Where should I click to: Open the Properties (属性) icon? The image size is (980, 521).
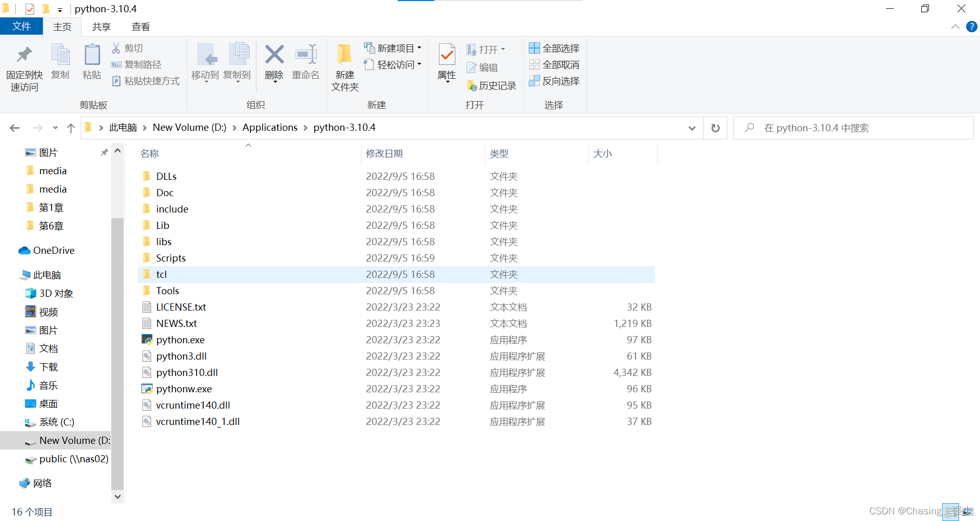(x=447, y=55)
